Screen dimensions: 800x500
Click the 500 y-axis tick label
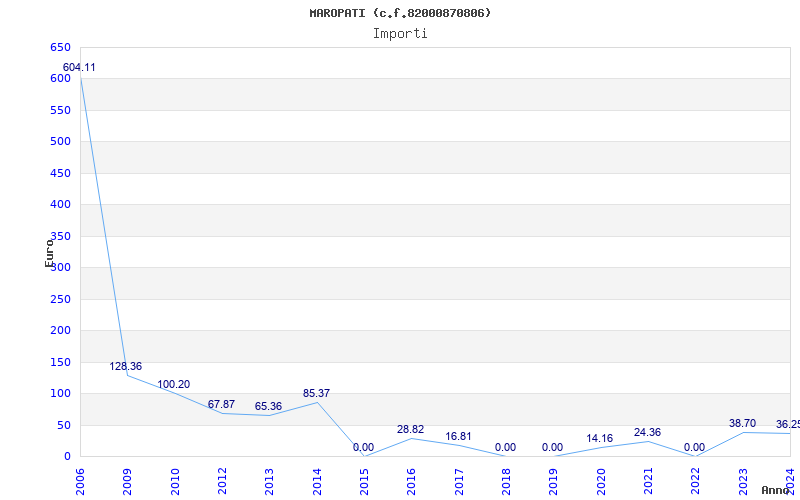[60, 142]
